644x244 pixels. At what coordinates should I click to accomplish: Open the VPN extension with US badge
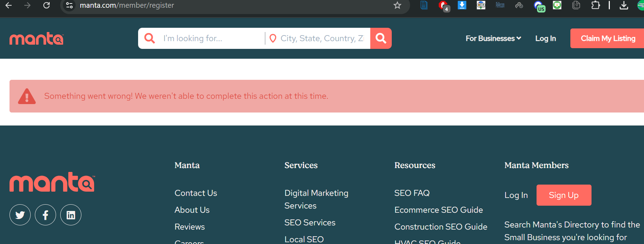pyautogui.click(x=539, y=6)
